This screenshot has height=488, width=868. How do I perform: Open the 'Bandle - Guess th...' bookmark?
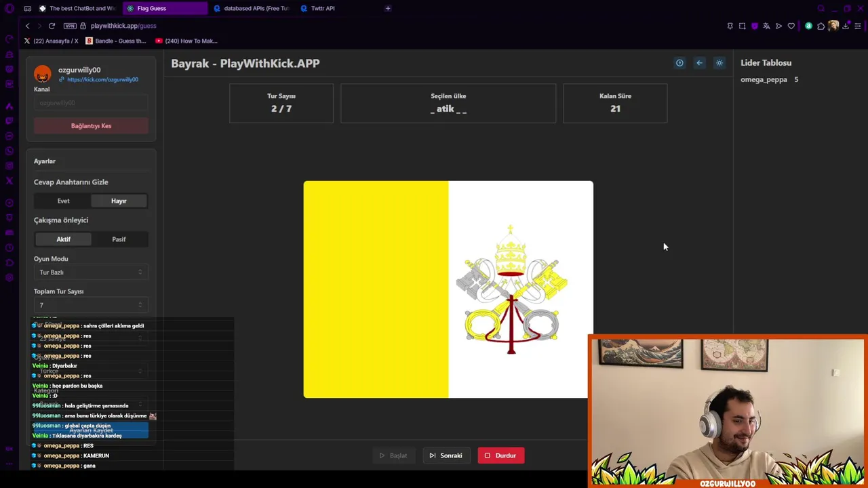(x=115, y=41)
